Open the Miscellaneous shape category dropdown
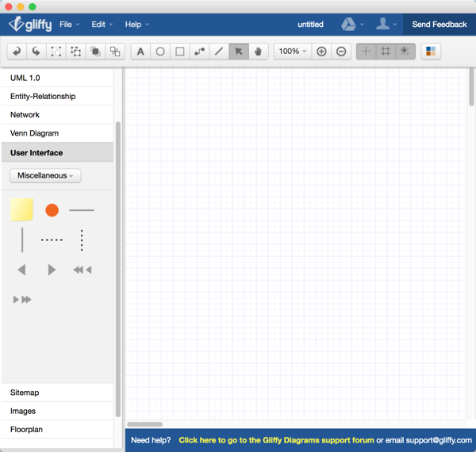 click(45, 175)
